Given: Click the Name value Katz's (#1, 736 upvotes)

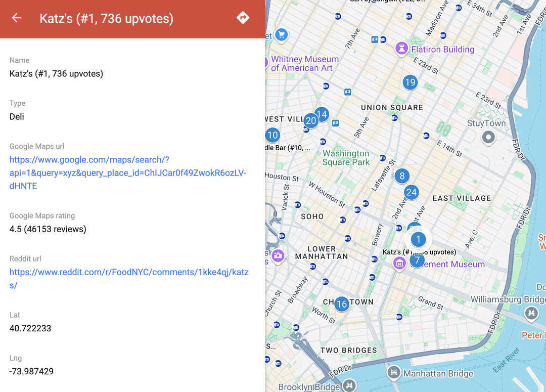Looking at the screenshot, I should [56, 73].
